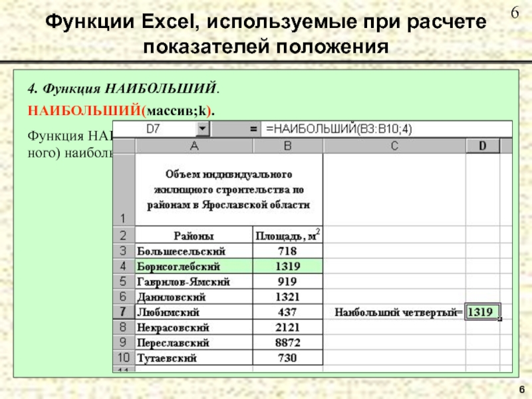Select row 8 header

pyautogui.click(x=124, y=327)
